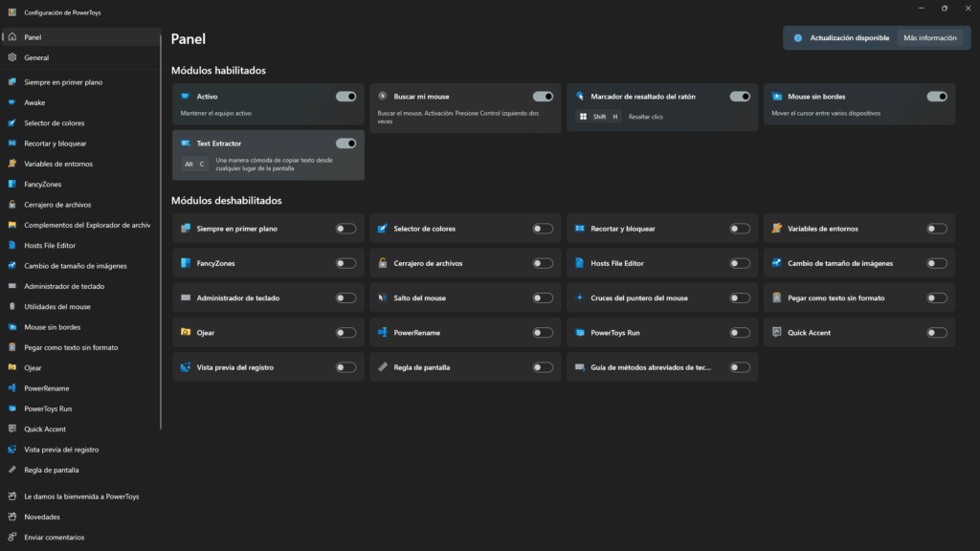Go to FancyZones in the sidebar

(80, 185)
